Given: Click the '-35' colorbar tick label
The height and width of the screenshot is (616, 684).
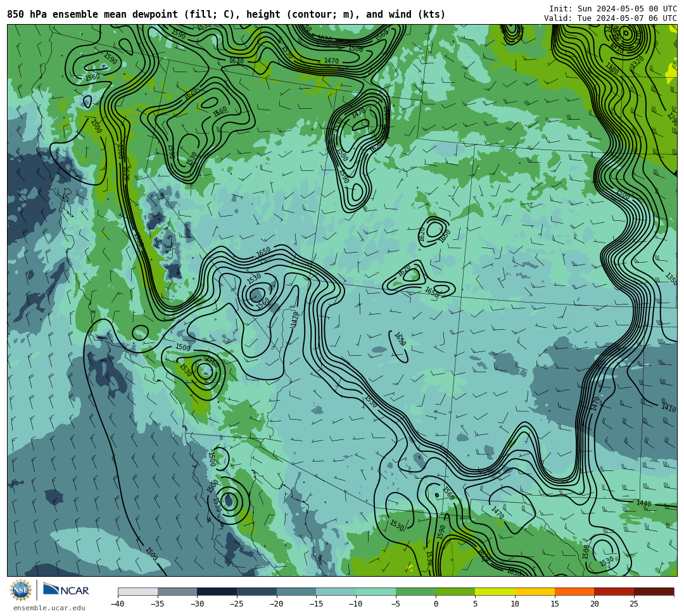Looking at the screenshot, I should [x=157, y=604].
